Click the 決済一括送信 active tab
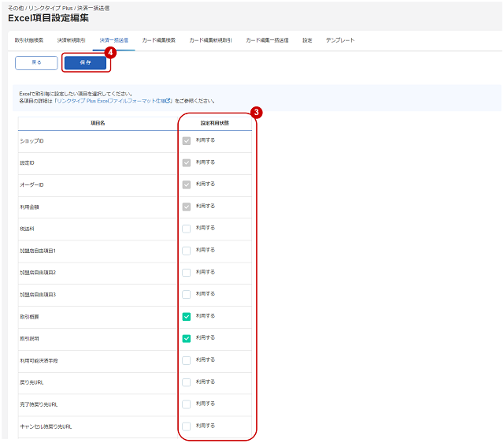The image size is (504, 443). point(113,40)
